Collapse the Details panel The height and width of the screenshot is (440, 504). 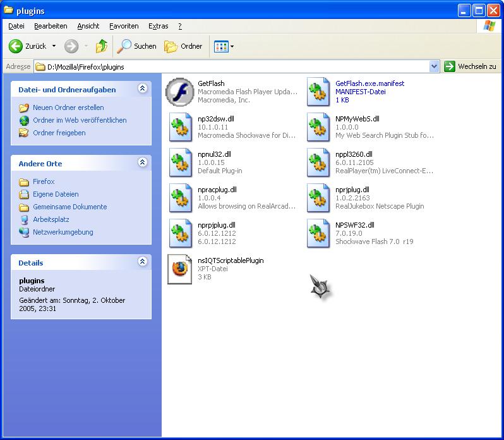[143, 262]
